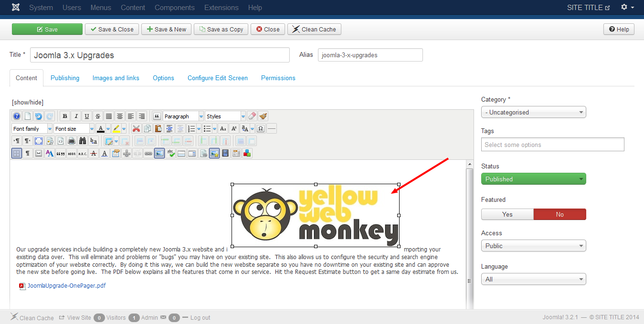
Task: Set Featured to No
Action: click(x=560, y=214)
